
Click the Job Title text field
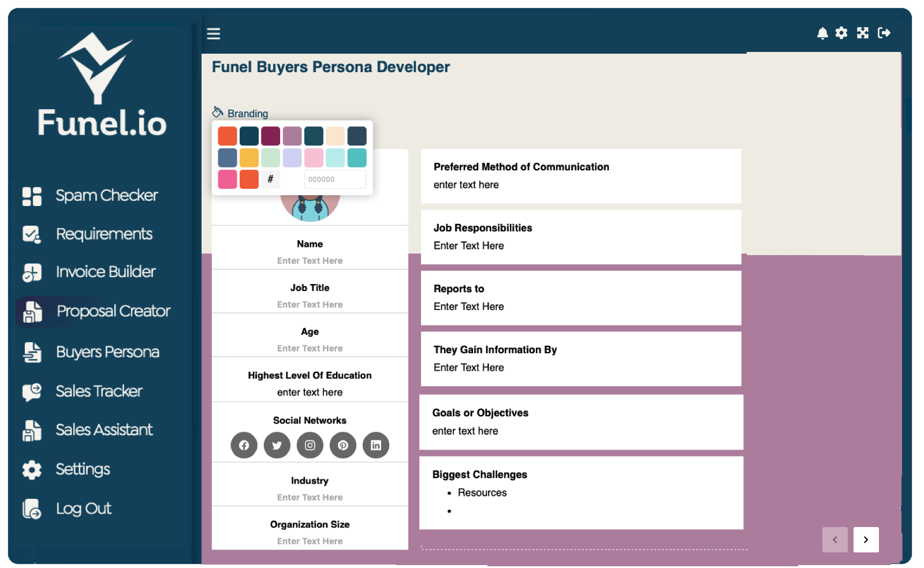pyautogui.click(x=310, y=305)
